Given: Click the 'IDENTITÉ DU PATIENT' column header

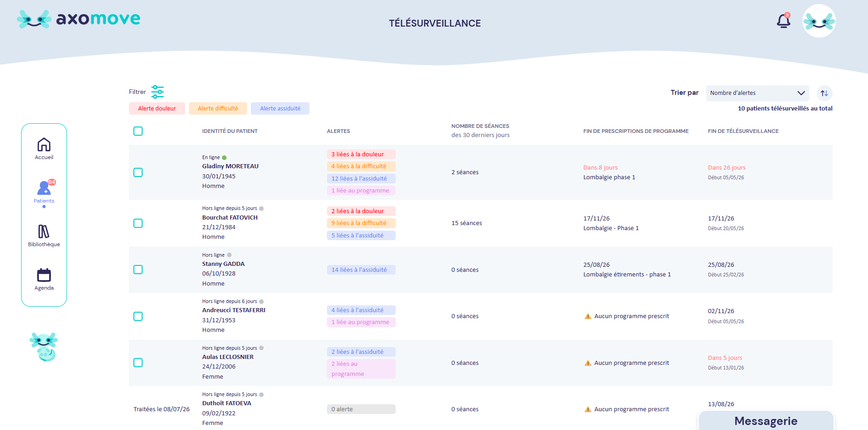Looking at the screenshot, I should pos(230,131).
